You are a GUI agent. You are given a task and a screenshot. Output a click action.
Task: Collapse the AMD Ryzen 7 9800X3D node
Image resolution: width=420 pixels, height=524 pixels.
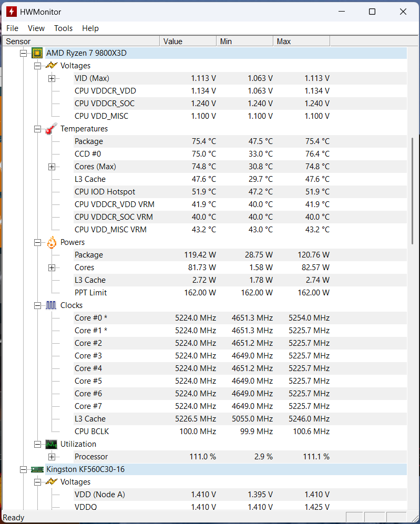23,53
